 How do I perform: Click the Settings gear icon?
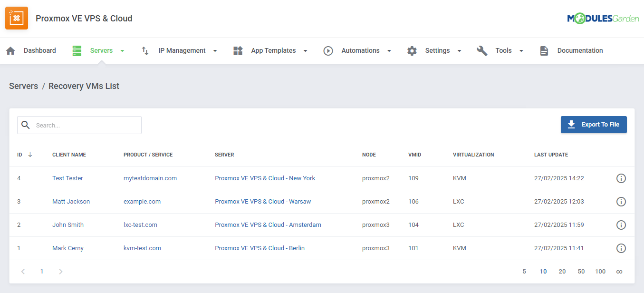click(412, 51)
